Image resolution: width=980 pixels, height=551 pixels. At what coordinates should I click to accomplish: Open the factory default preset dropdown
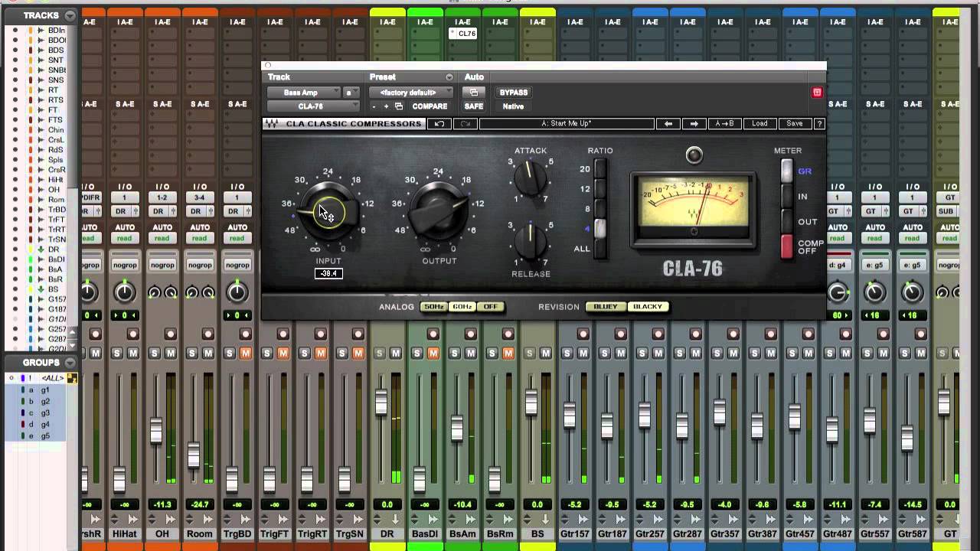411,93
